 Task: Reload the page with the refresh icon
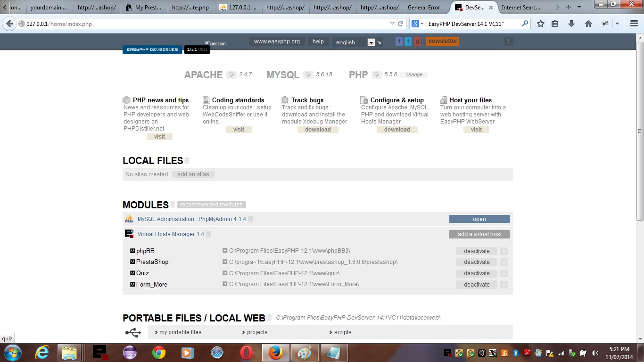click(401, 24)
